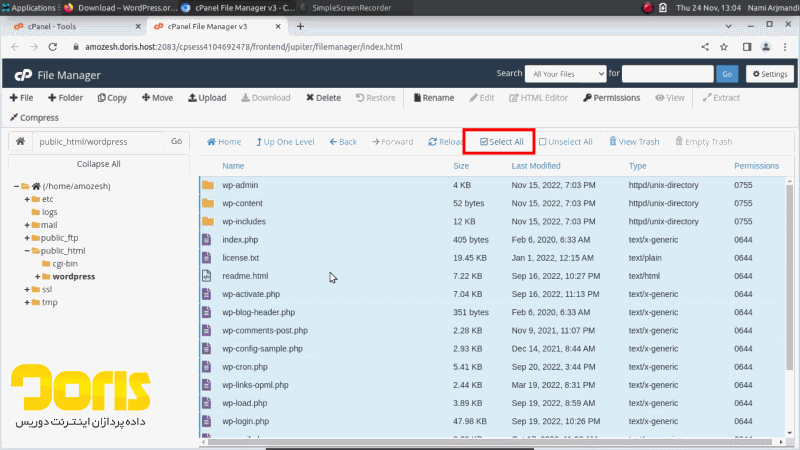Viewport: 800px width, 450px height.
Task: Click the search Go button
Action: (x=727, y=74)
